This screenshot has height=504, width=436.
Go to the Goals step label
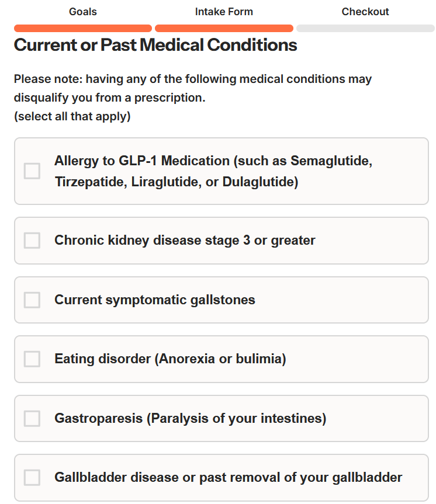(83, 12)
